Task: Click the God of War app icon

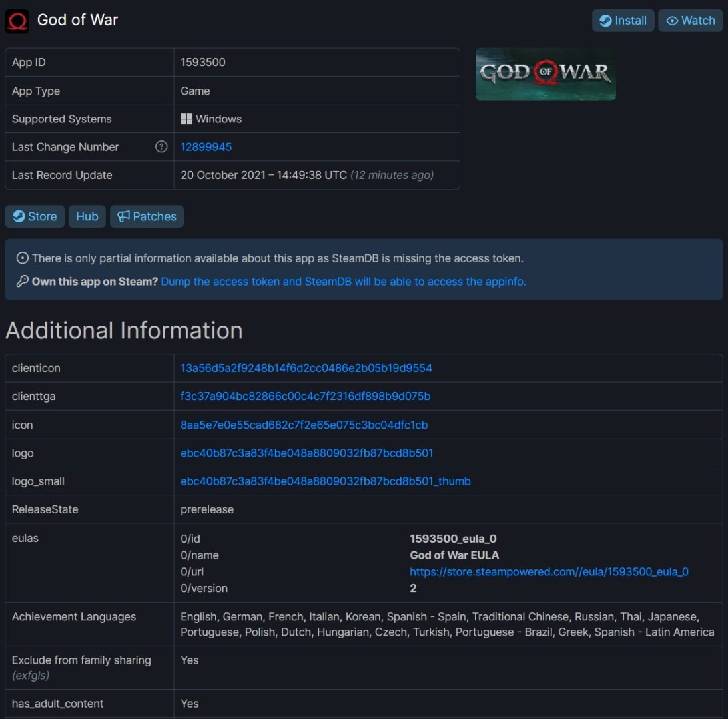Action: pos(17,21)
